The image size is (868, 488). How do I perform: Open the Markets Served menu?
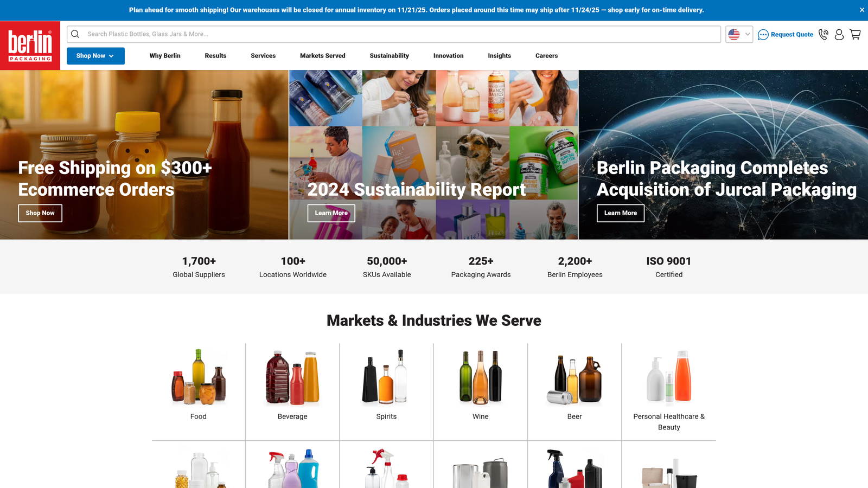pyautogui.click(x=322, y=56)
